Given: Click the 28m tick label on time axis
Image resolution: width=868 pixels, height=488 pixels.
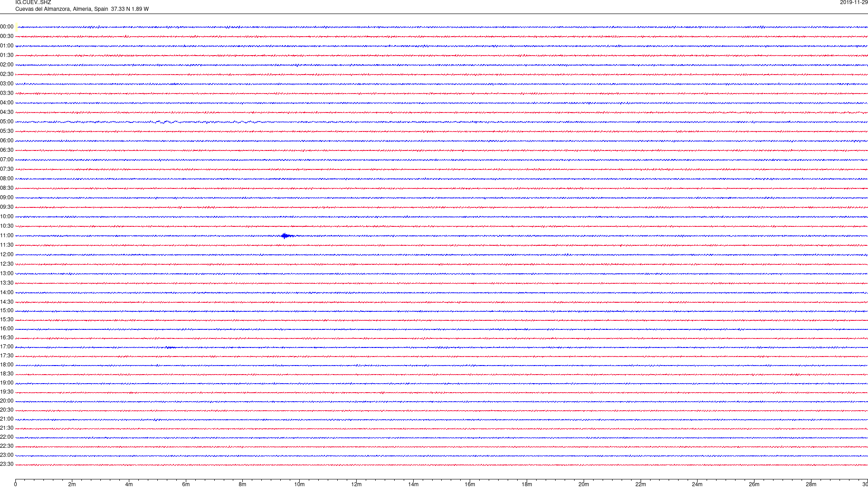Looking at the screenshot, I should pyautogui.click(x=811, y=484).
